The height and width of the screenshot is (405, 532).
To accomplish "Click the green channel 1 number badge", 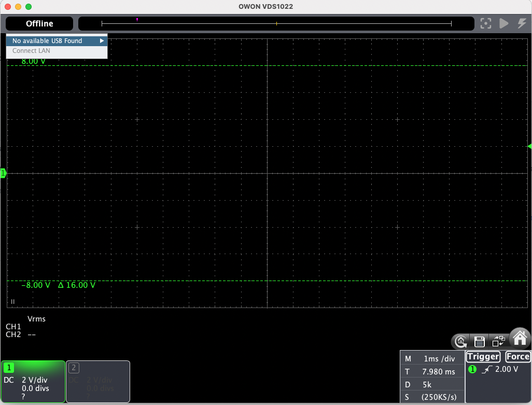I will click(9, 368).
